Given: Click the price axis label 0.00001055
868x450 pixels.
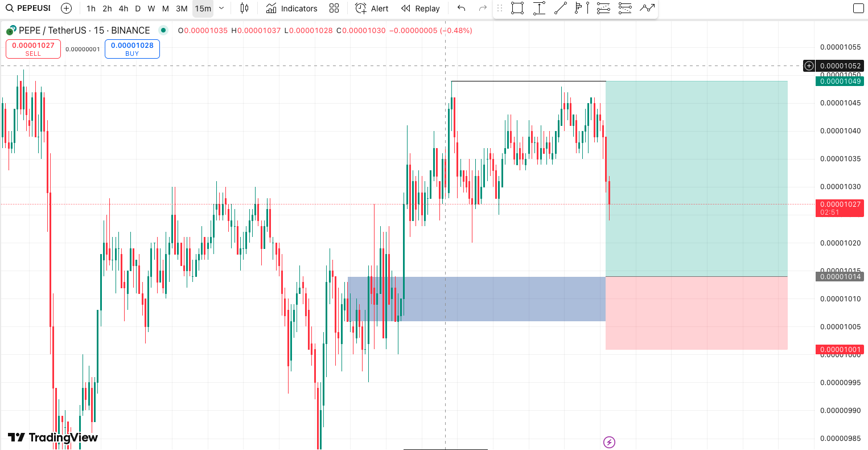Looking at the screenshot, I should (x=840, y=47).
